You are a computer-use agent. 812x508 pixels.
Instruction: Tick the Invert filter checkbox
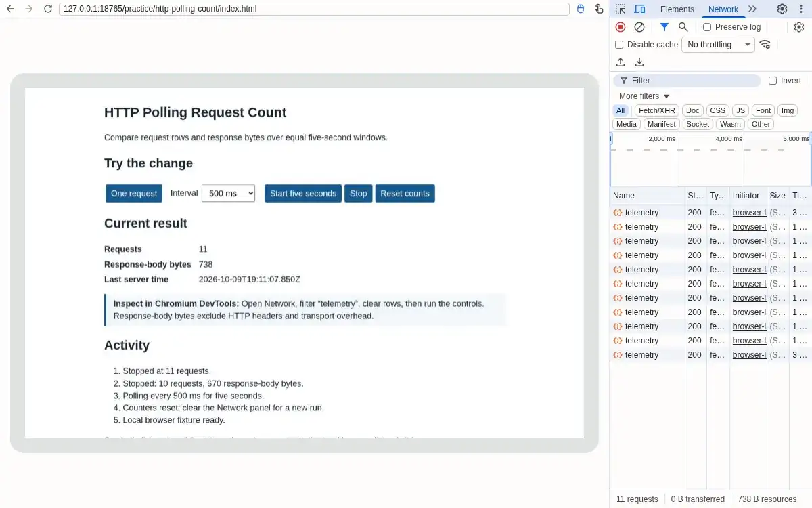click(773, 81)
